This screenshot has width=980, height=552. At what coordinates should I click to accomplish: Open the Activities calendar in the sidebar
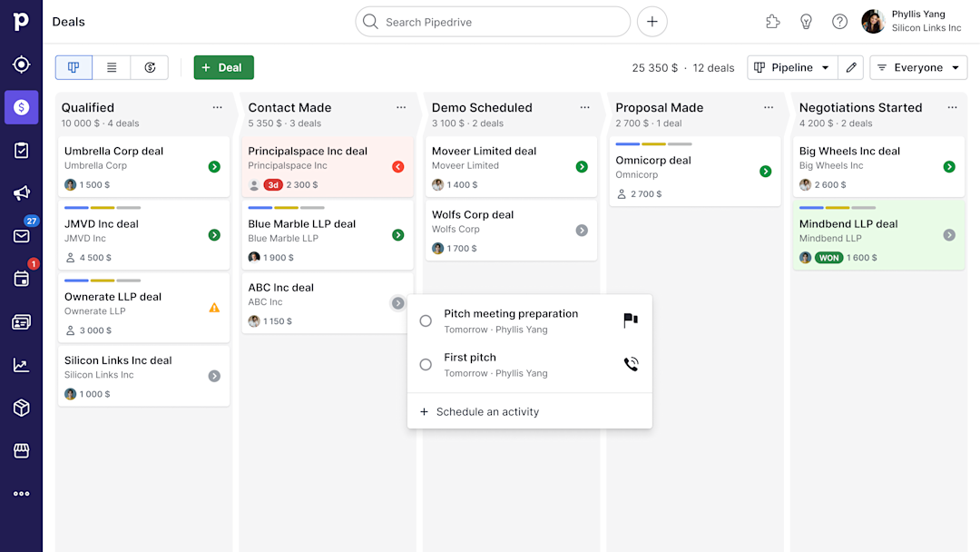pyautogui.click(x=21, y=277)
